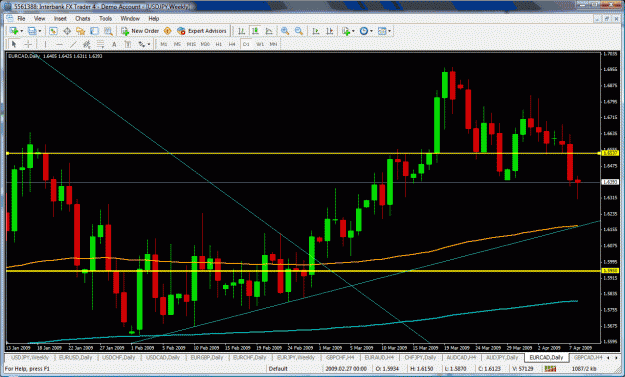
Task: Open the Templates icon
Action: point(382,31)
